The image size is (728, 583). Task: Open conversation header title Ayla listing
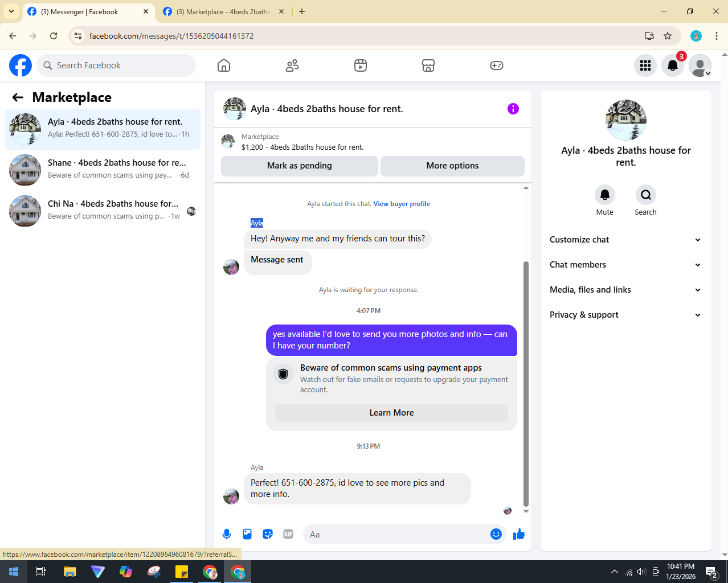326,109
